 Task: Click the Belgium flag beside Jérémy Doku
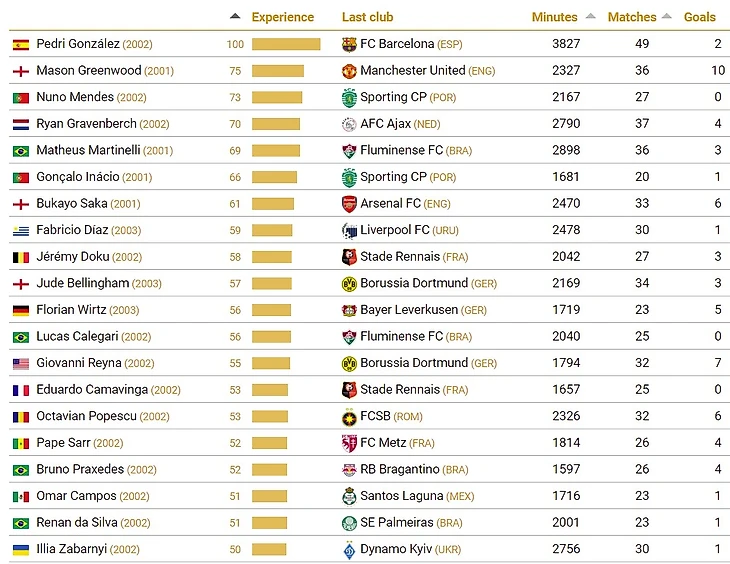(20, 257)
